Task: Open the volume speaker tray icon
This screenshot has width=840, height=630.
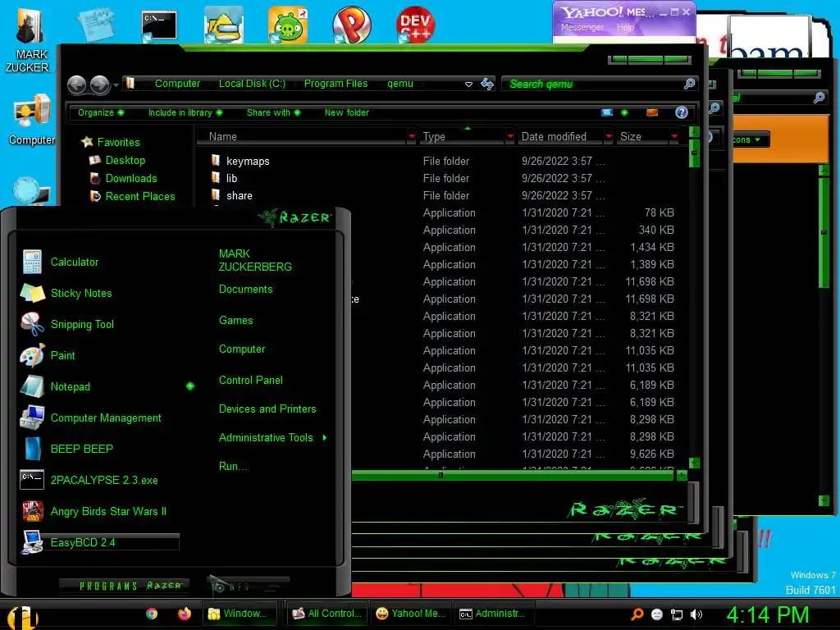Action: click(696, 614)
